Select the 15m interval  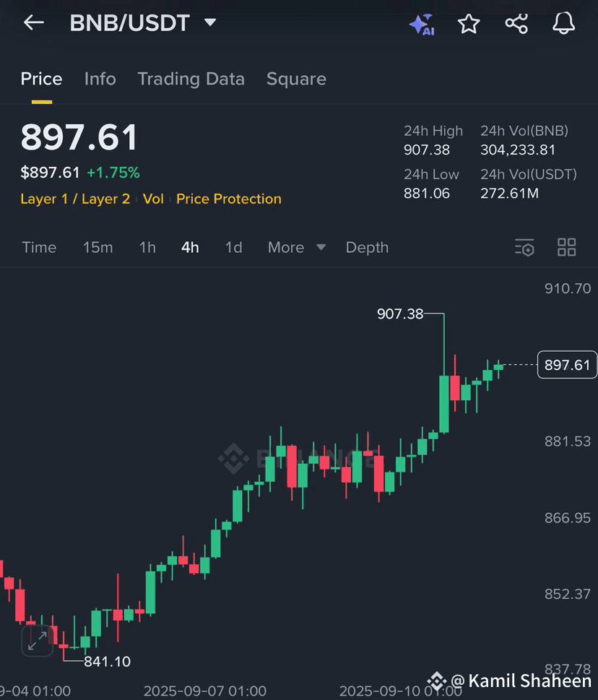coord(97,247)
